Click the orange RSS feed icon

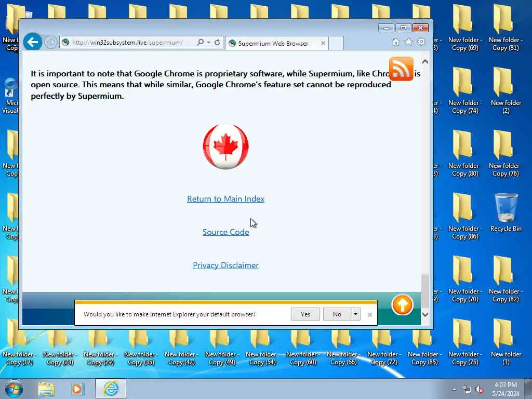point(401,69)
